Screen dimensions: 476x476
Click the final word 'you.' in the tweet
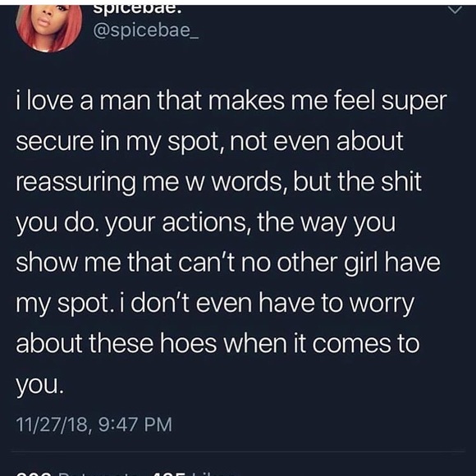(40, 387)
